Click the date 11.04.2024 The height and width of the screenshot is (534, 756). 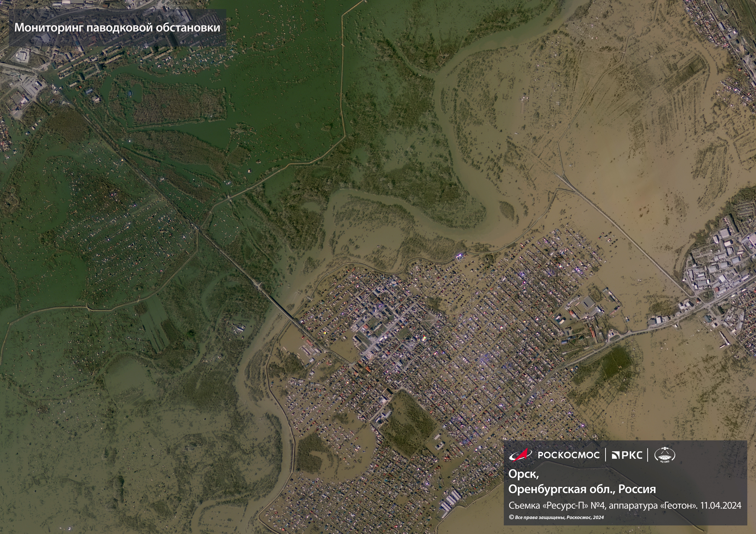[721, 505]
